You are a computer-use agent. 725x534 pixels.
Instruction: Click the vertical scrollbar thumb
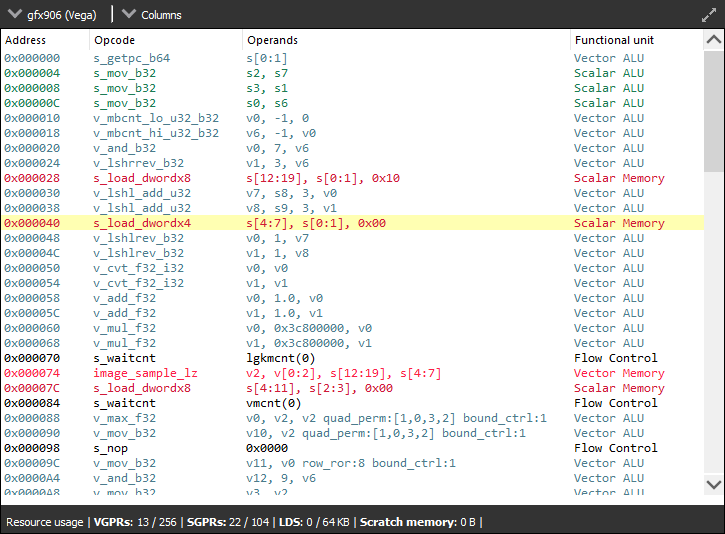tap(713, 110)
